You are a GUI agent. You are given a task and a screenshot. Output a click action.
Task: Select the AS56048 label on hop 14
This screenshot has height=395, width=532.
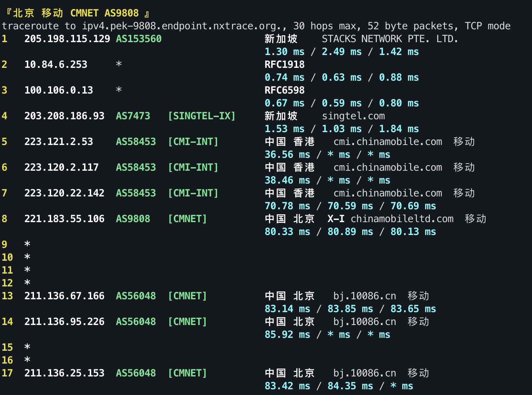coord(136,322)
